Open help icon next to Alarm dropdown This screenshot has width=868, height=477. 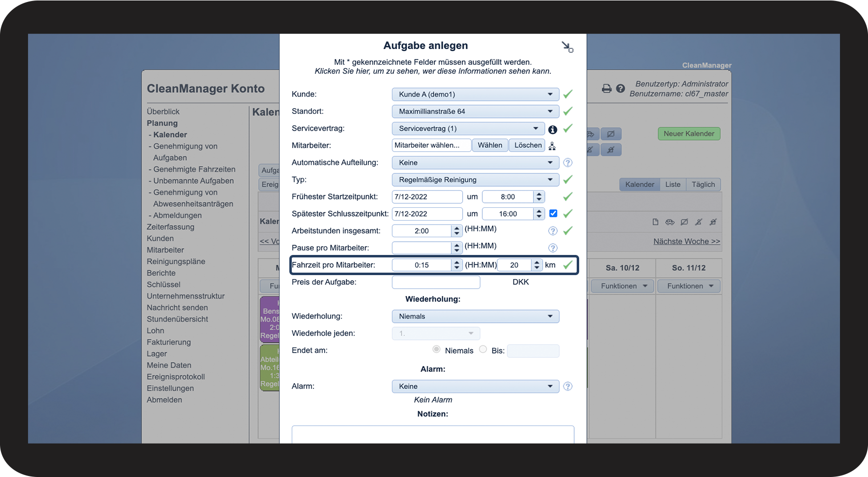tap(567, 387)
